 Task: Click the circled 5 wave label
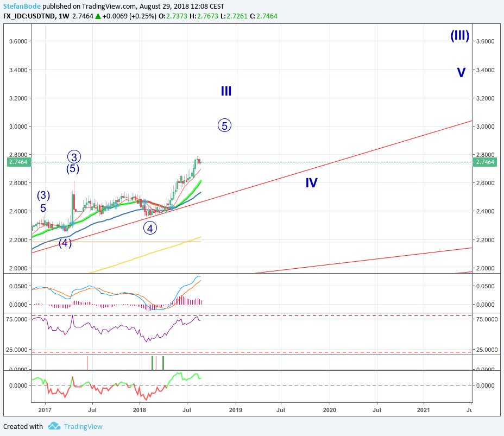pyautogui.click(x=225, y=125)
